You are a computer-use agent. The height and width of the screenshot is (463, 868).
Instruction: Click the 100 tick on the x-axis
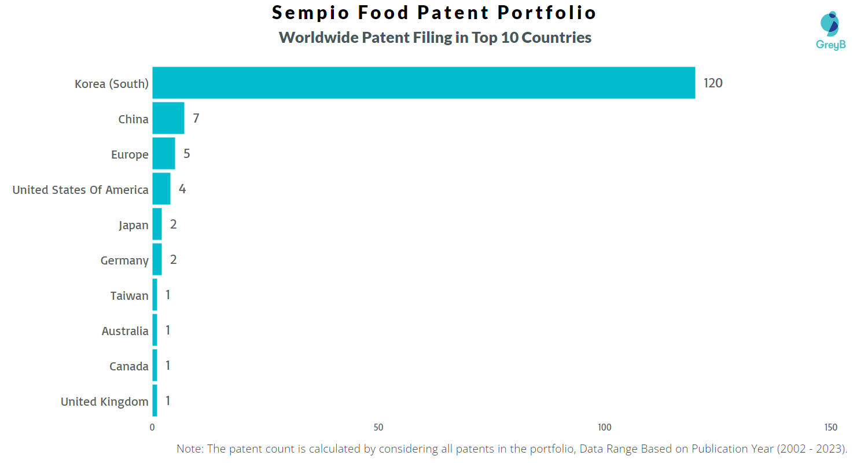coord(605,428)
